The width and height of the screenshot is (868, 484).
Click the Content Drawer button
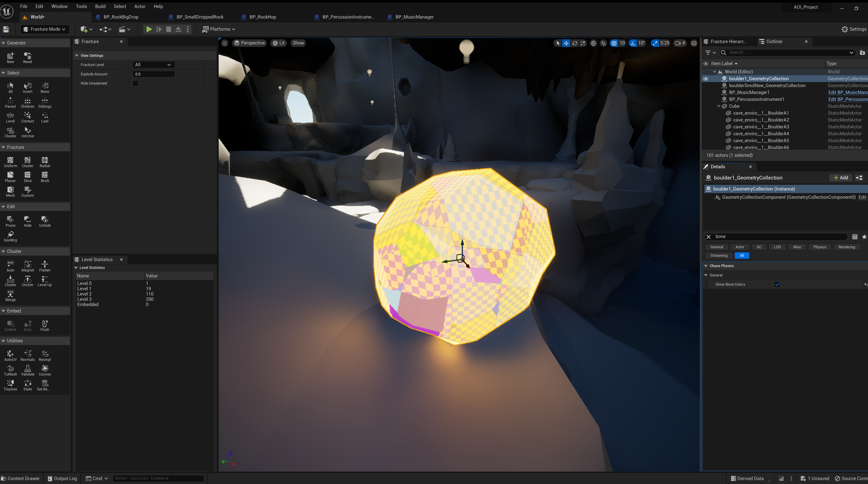click(x=20, y=478)
